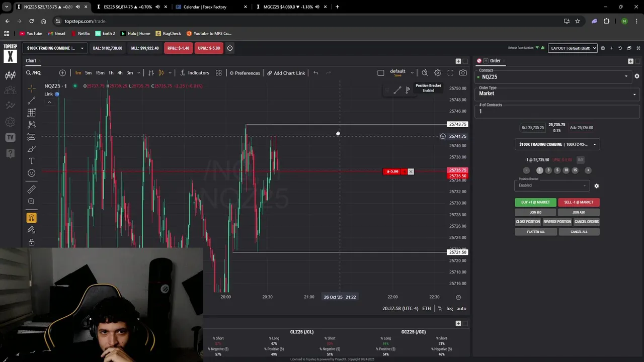Open the Gann and Fibonacci grid tool
The width and height of the screenshot is (644, 362).
[31, 113]
